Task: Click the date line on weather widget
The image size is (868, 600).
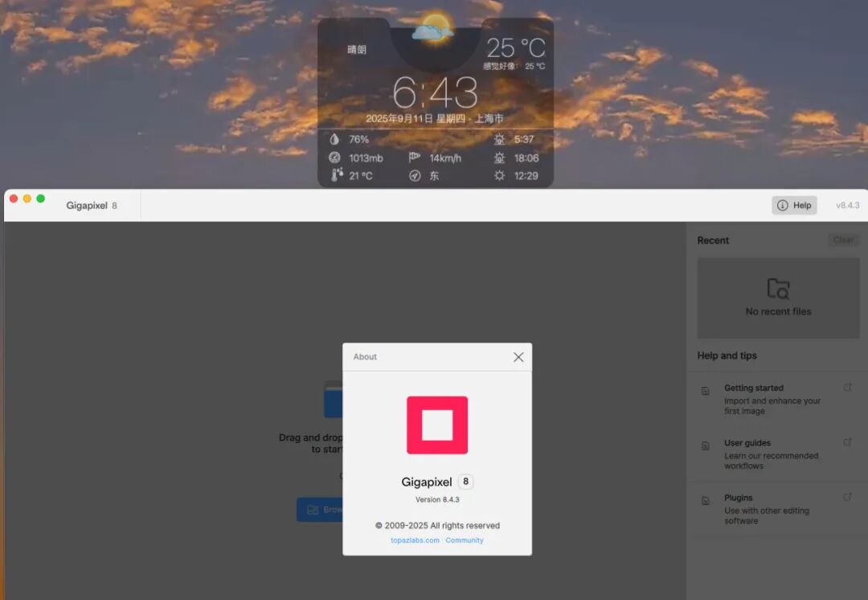Action: pyautogui.click(x=435, y=118)
